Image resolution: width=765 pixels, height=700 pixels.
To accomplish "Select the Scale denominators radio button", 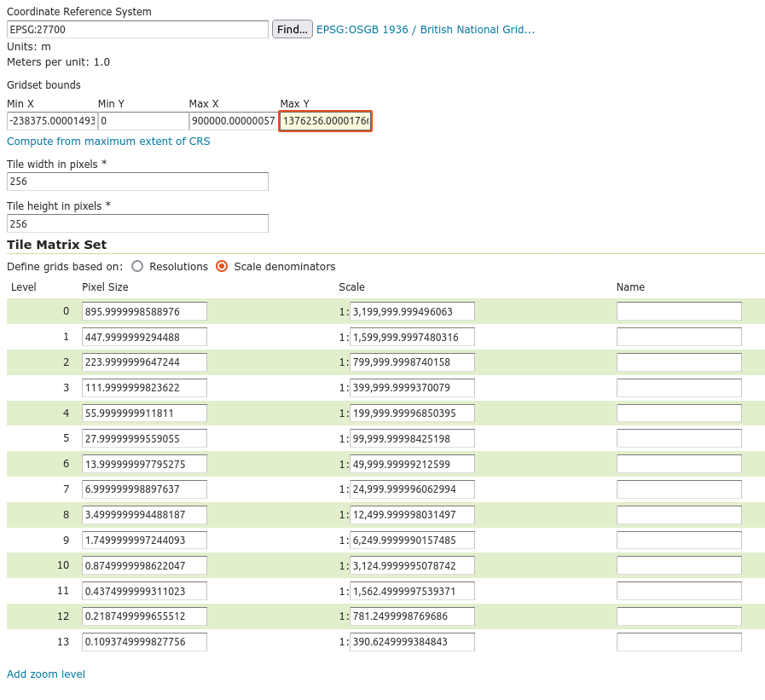I will (222, 266).
